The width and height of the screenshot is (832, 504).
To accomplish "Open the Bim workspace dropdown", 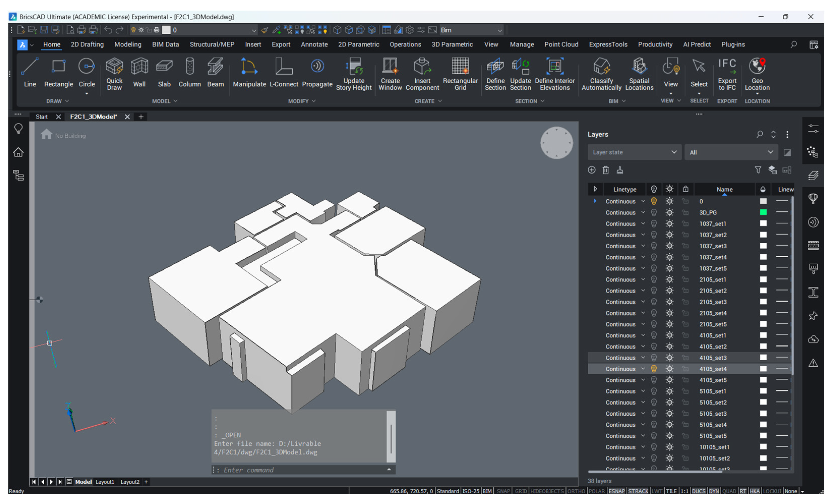I will pyautogui.click(x=471, y=30).
